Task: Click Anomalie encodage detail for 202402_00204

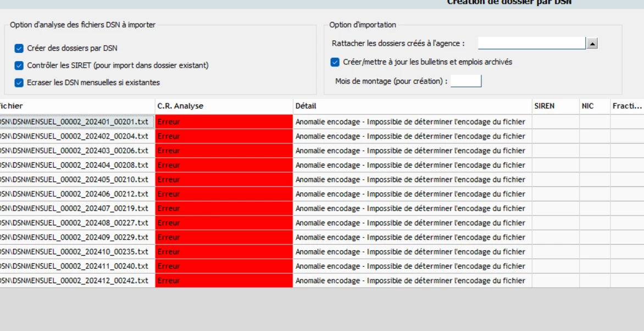Action: pos(412,136)
